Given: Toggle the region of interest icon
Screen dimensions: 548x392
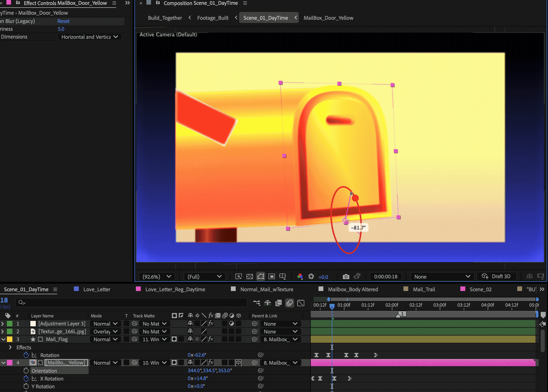Looking at the screenshot, I should 272,277.
